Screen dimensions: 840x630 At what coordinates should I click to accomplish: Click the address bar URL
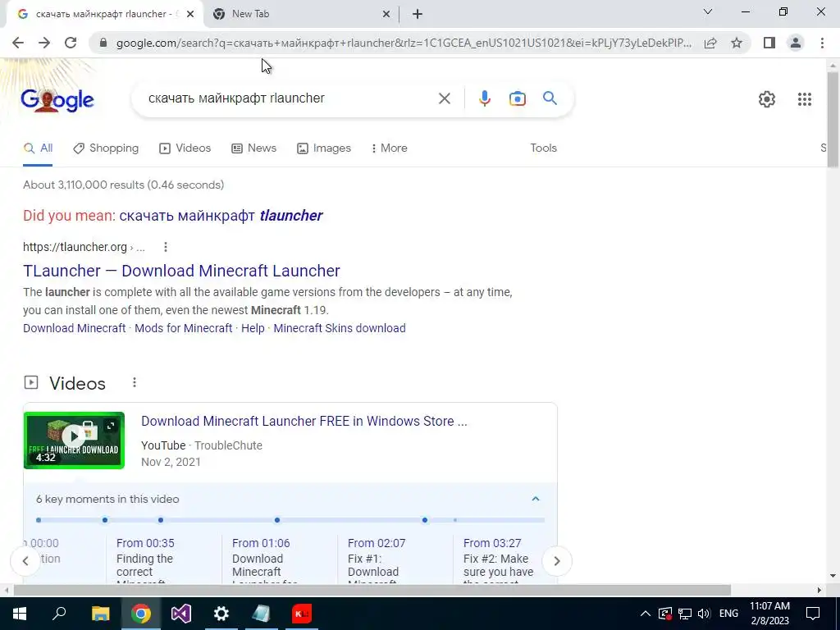point(404,43)
